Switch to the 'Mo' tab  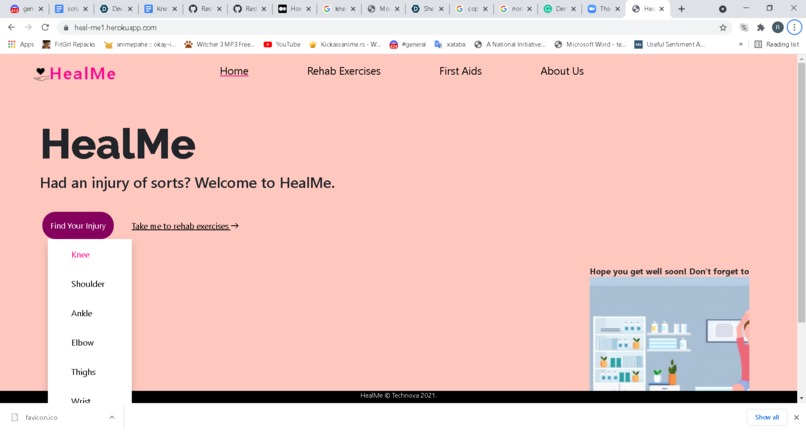383,9
